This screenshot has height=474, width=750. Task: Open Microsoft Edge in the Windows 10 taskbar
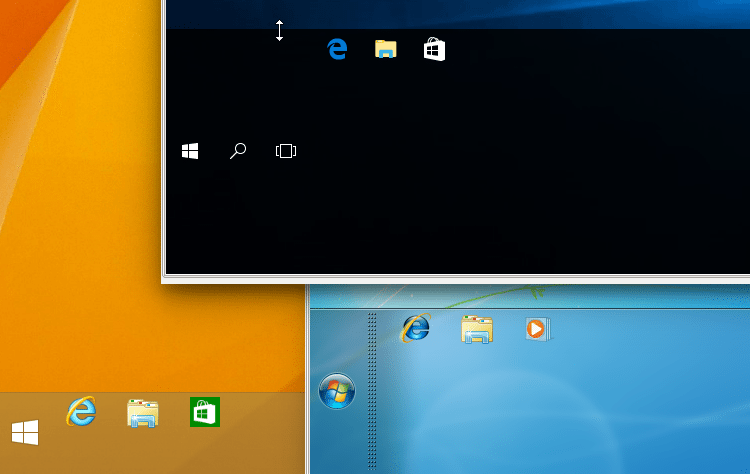[337, 49]
